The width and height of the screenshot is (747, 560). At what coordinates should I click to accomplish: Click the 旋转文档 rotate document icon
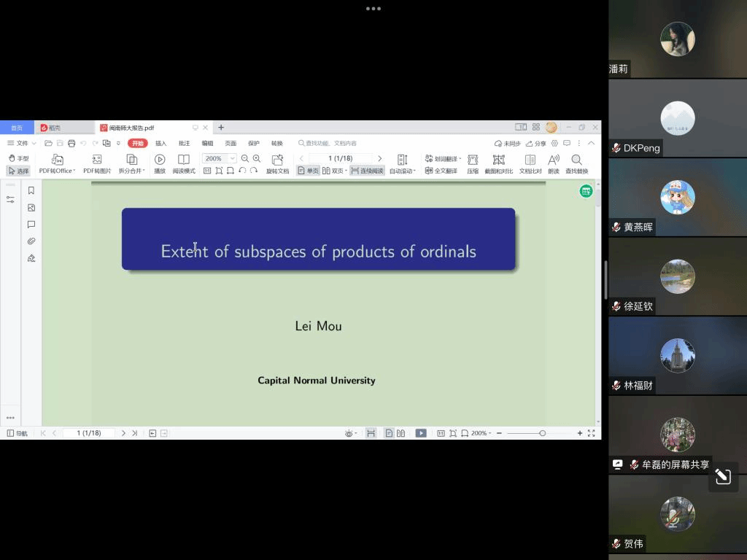(277, 160)
